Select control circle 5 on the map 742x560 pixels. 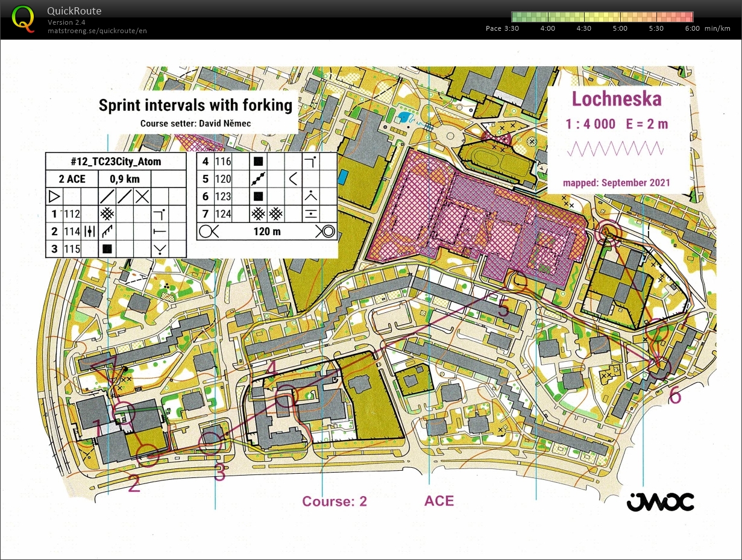[517, 282]
